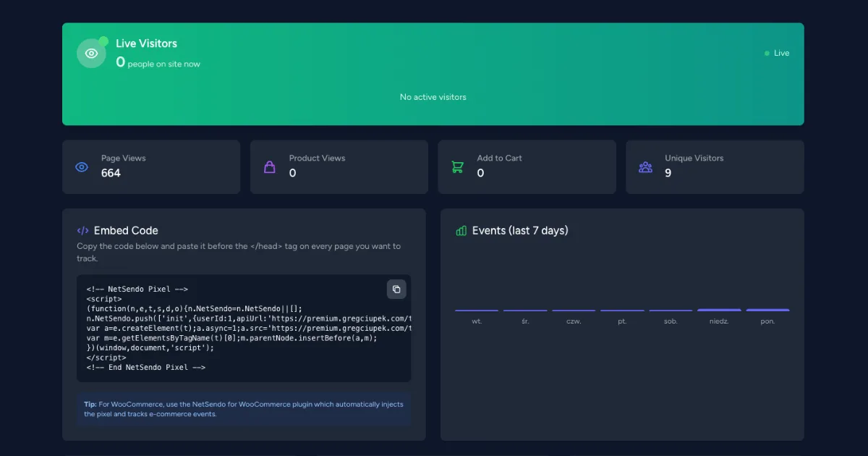Click the 9 unique visitors value
Image resolution: width=868 pixels, height=456 pixels.
click(668, 173)
